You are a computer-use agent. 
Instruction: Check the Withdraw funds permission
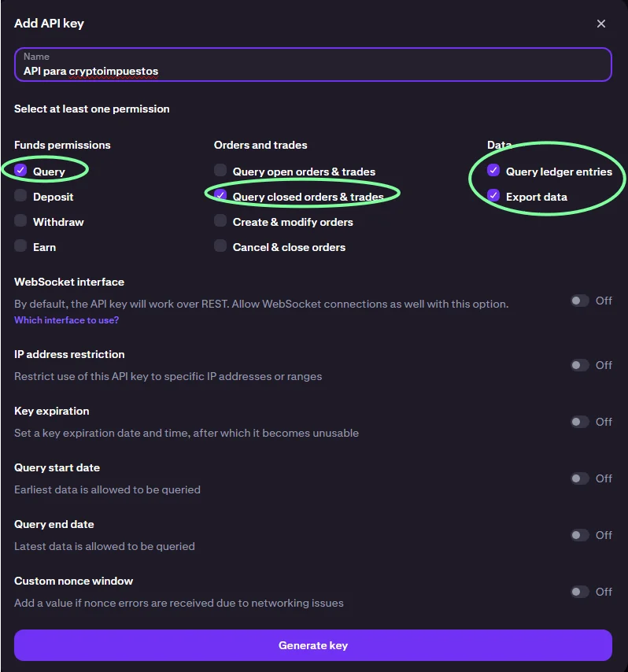(20, 221)
